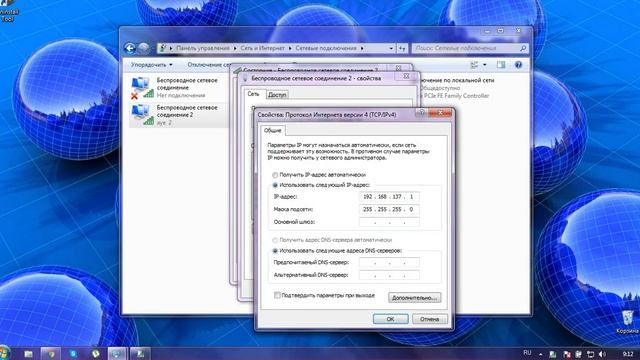
Task: Click OK in the TCP/IPv4 dialog
Action: click(391, 319)
